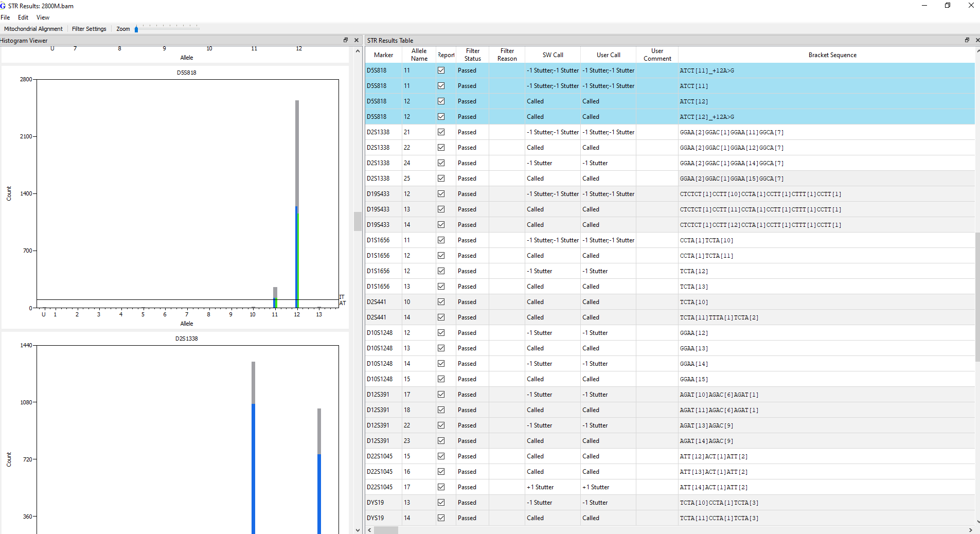This screenshot has width=980, height=534.
Task: Restore down the application window
Action: click(x=948, y=6)
